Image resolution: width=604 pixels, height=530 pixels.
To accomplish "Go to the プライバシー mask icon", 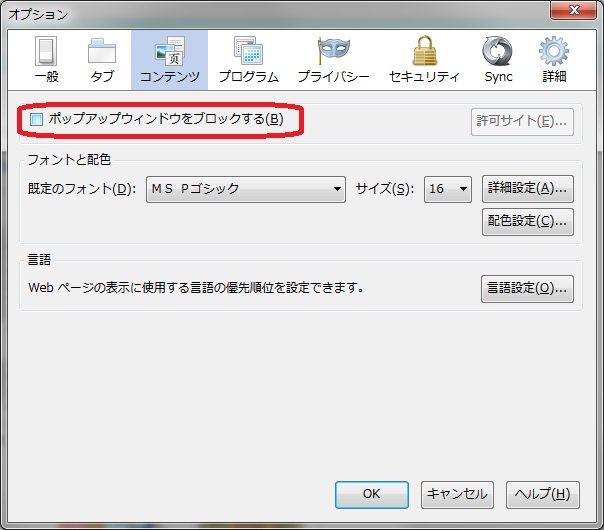I will click(x=333, y=59).
